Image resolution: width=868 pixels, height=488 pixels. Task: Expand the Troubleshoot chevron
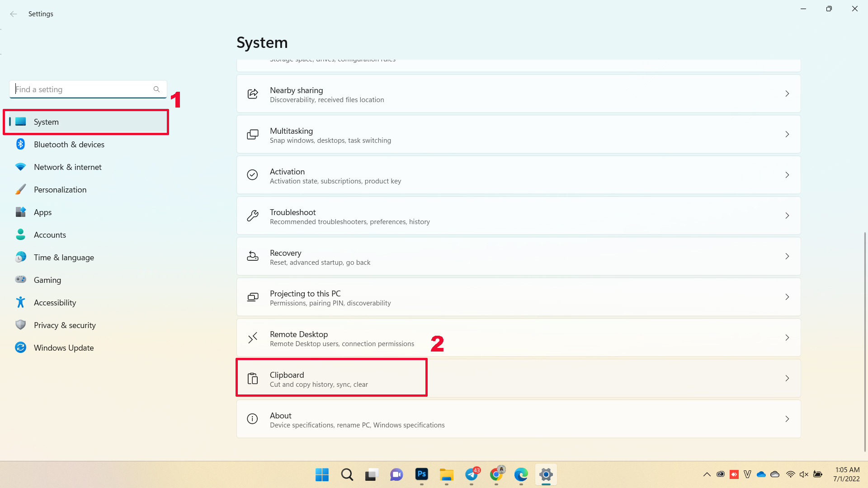click(x=787, y=216)
